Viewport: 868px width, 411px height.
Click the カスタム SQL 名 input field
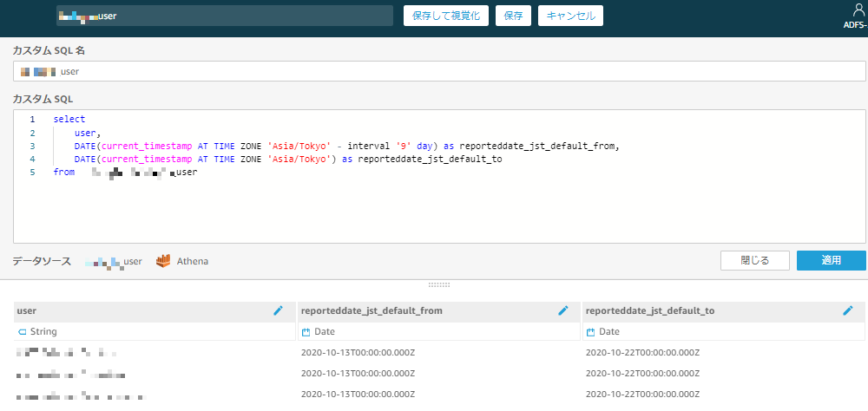439,71
